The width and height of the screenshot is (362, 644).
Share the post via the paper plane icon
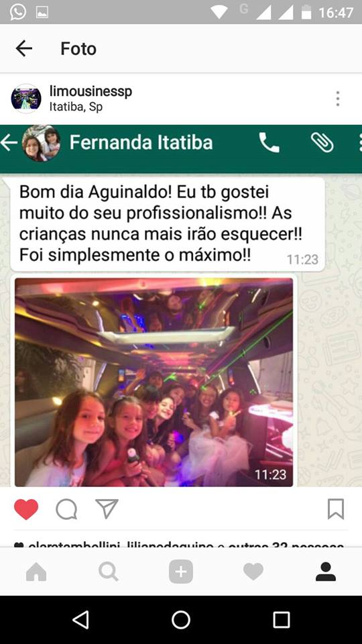107,508
